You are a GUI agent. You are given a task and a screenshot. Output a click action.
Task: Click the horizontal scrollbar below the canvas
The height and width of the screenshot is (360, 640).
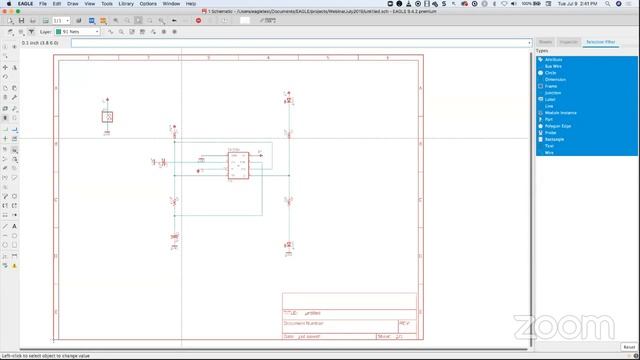(273, 349)
